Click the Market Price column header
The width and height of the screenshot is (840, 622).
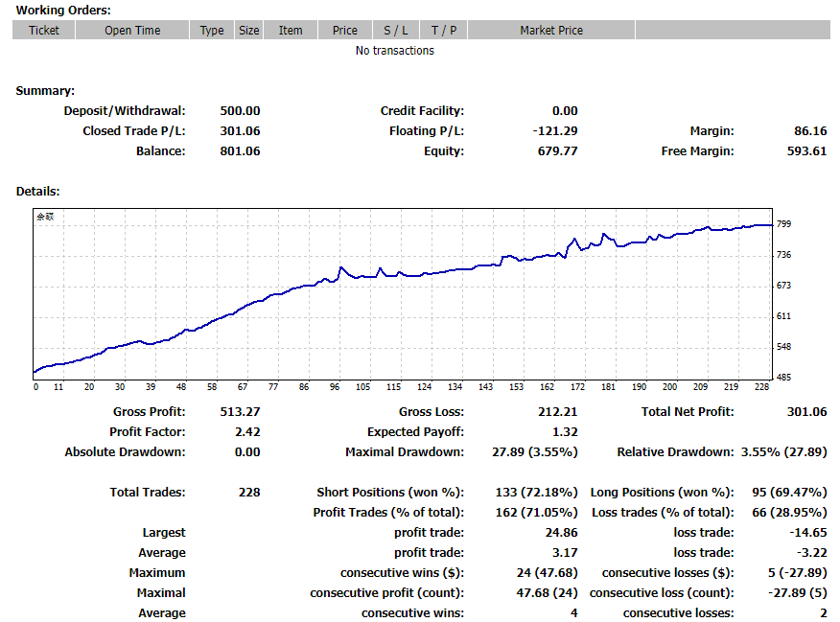[551, 31]
